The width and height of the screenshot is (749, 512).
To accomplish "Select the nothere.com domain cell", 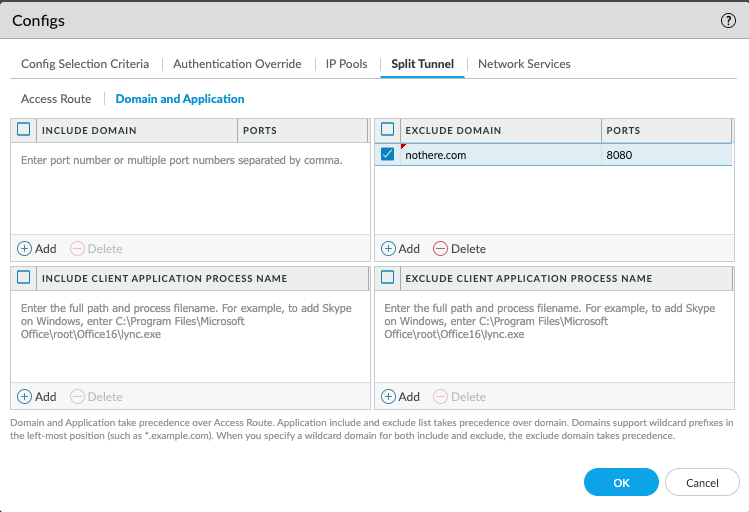I will pyautogui.click(x=501, y=155).
